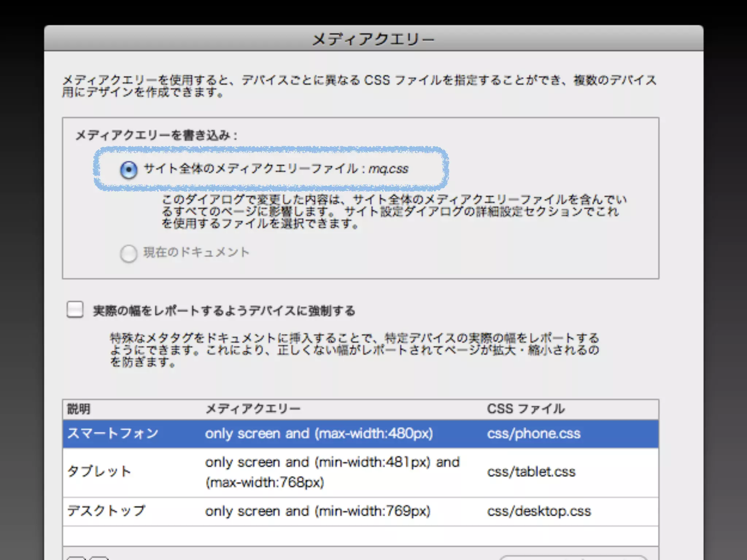Click the サイト全体のメディアクエリーファイル label text
Viewport: 747px width, 560px height.
tap(276, 169)
